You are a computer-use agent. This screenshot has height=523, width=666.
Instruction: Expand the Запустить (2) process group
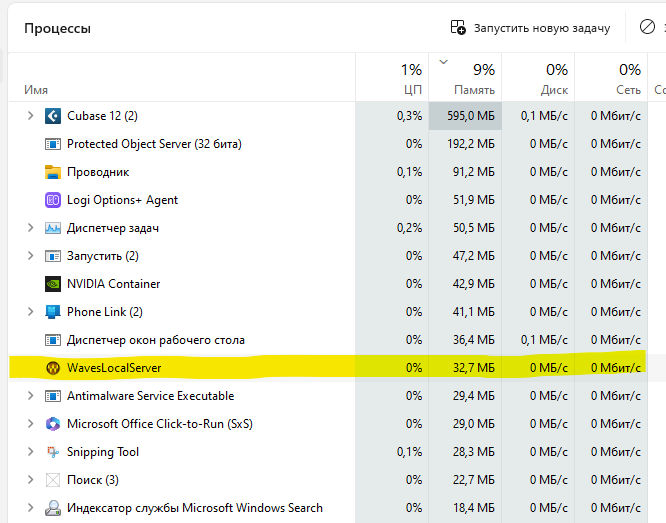[30, 256]
